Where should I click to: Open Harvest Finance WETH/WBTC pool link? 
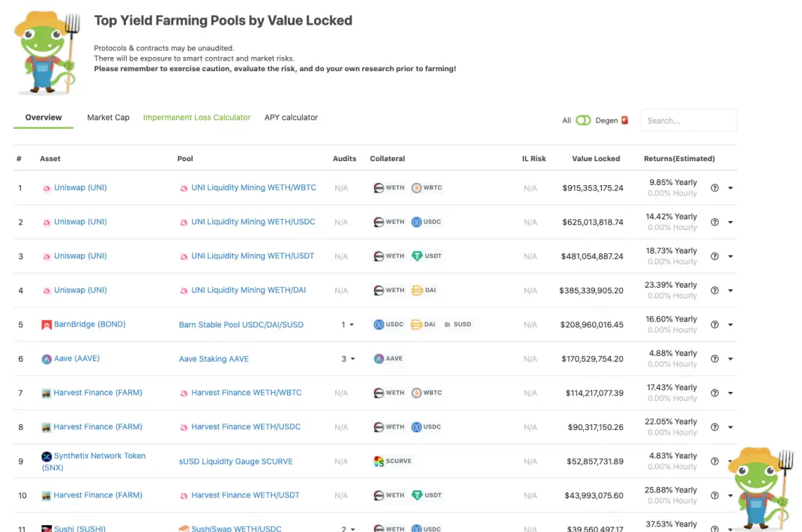click(x=247, y=393)
